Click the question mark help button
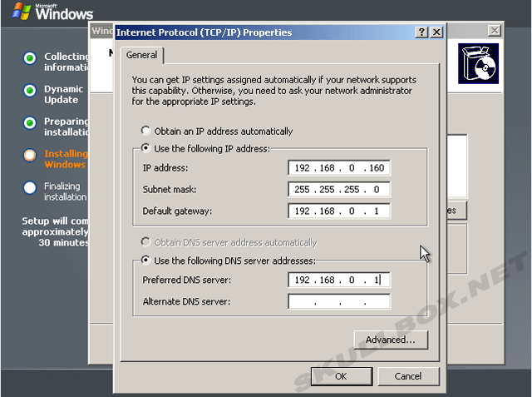Image resolution: width=532 pixels, height=397 pixels. [x=421, y=32]
